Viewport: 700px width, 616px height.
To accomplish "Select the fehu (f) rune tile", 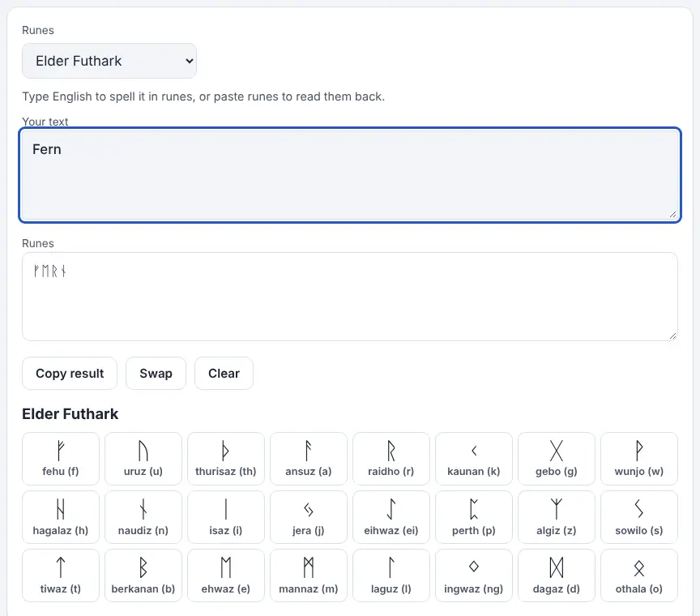I will pyautogui.click(x=61, y=458).
